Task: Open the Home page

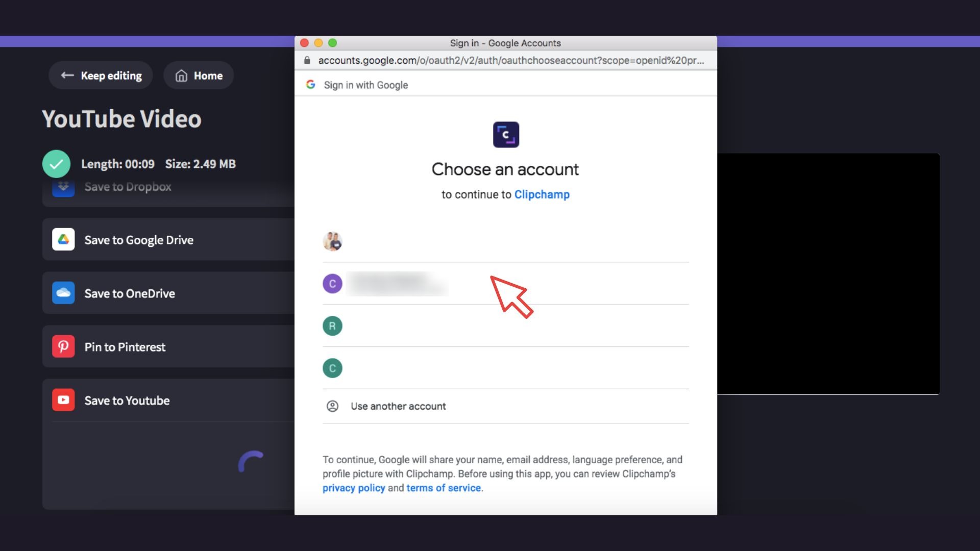Action: [x=199, y=74]
